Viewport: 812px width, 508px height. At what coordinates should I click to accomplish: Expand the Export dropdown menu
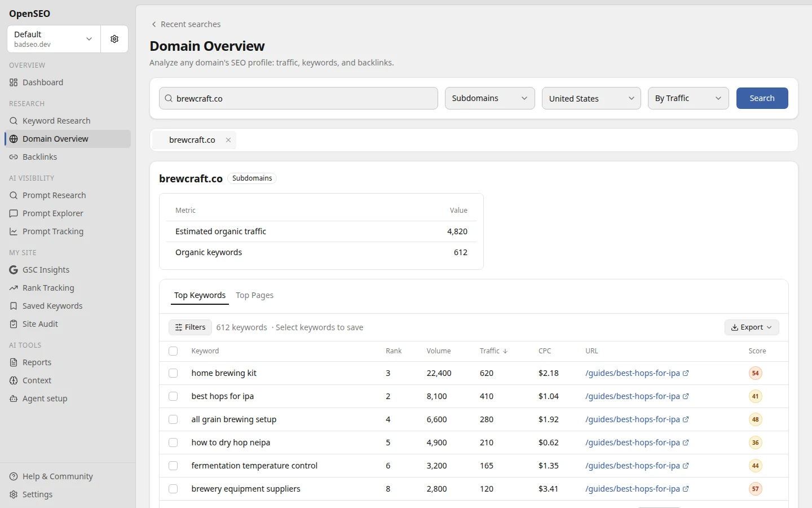[x=752, y=327]
